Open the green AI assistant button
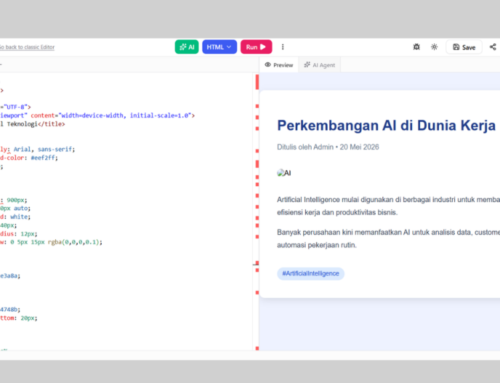 point(187,47)
